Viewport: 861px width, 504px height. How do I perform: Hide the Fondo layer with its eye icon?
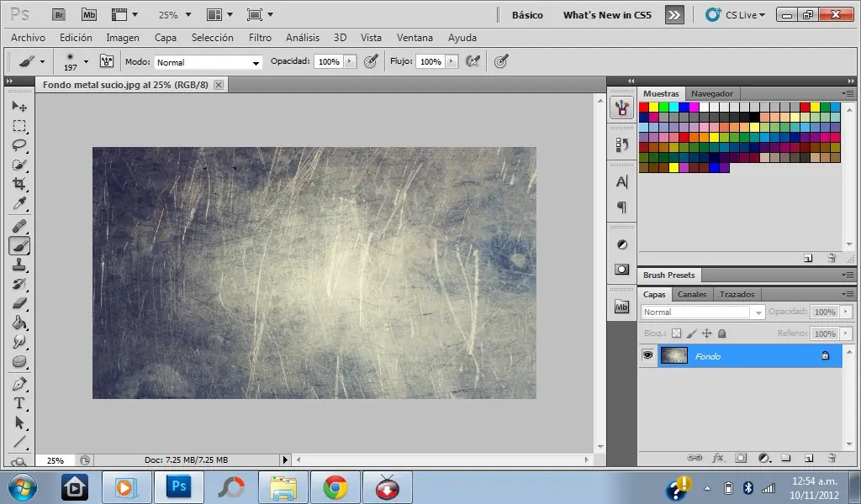(647, 354)
